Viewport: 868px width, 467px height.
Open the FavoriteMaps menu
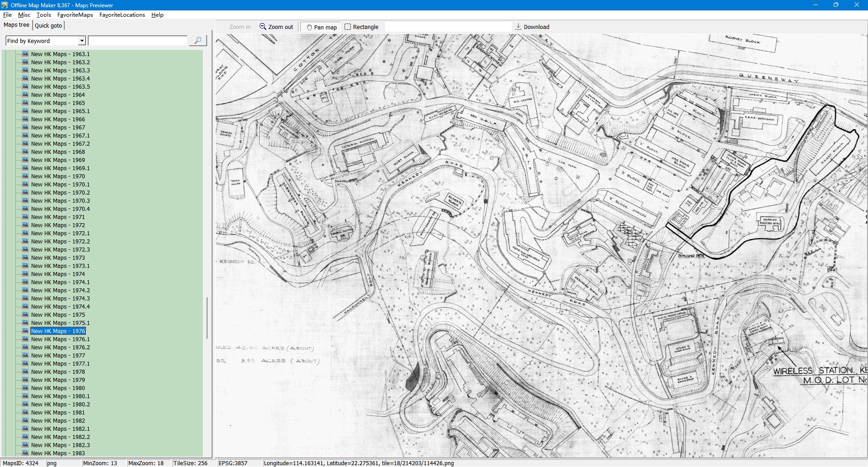(75, 15)
